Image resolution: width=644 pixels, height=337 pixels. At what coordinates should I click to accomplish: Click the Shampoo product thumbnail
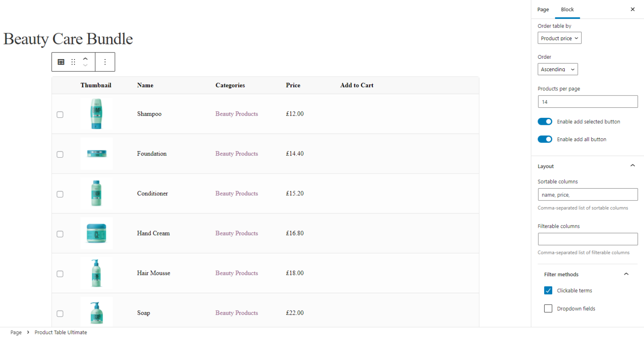(x=96, y=114)
